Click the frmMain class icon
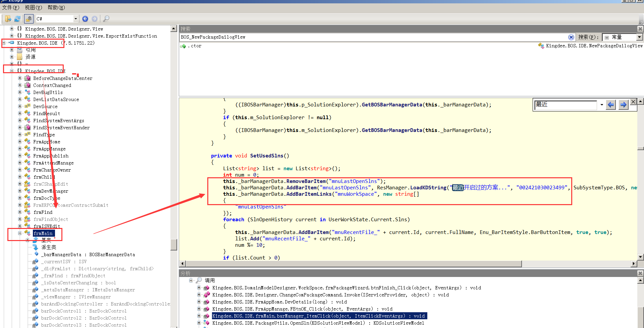Screen dimensions: 644x328 tap(28, 233)
